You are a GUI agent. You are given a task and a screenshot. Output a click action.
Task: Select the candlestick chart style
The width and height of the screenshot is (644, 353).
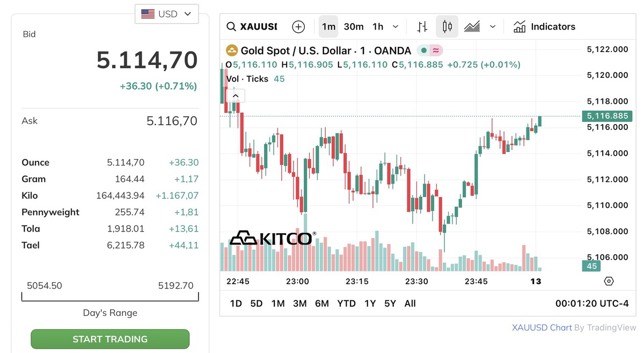447,27
